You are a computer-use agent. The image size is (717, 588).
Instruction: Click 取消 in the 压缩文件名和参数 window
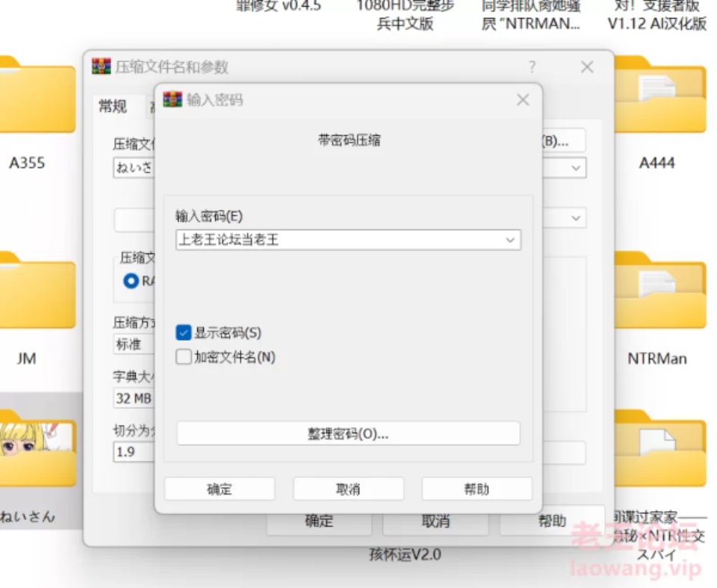[x=435, y=522]
